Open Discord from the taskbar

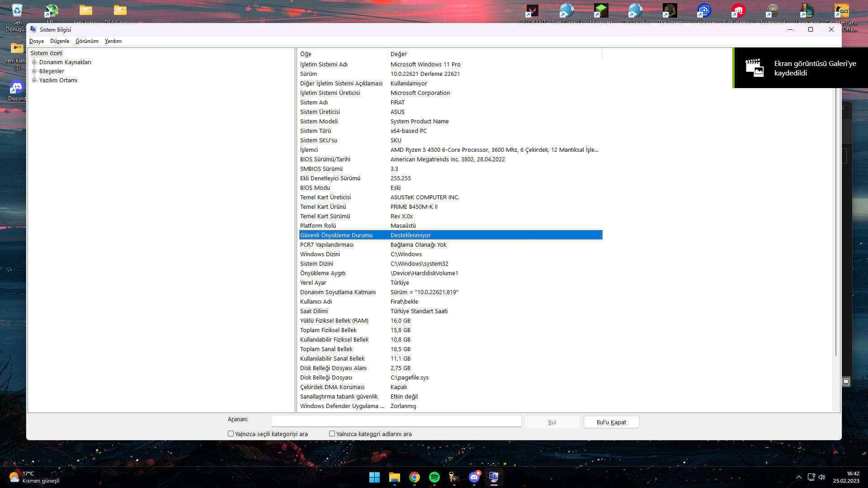click(474, 477)
